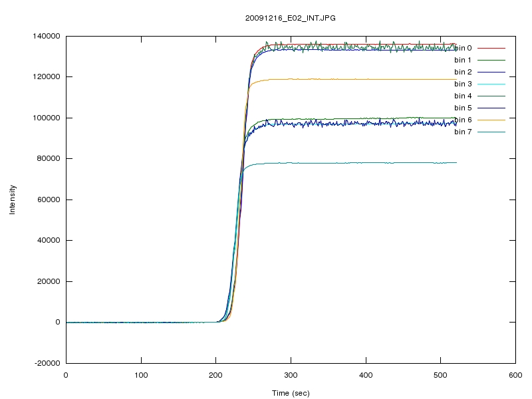This screenshot has height=399, width=532.
Task: Click the 500 x-axis tick label
Action: (x=440, y=375)
